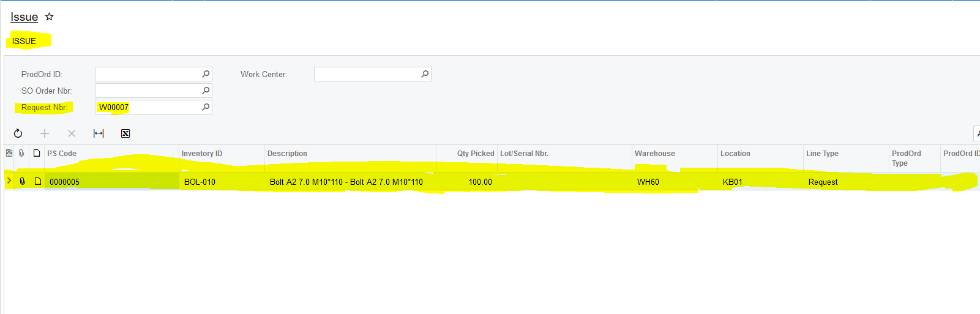Image resolution: width=980 pixels, height=314 pixels.
Task: Click into the Work Center input field
Action: click(366, 74)
